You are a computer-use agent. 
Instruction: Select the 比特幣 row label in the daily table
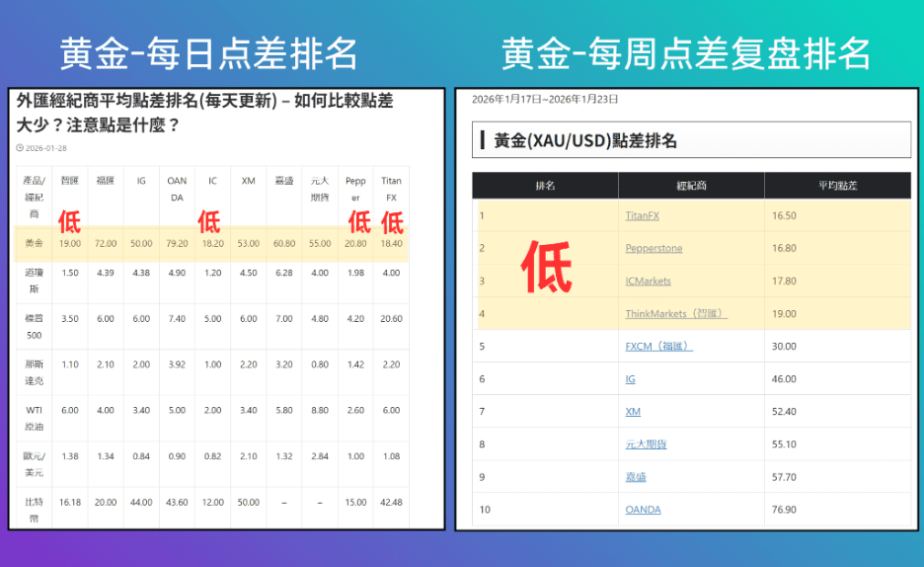pos(34,509)
